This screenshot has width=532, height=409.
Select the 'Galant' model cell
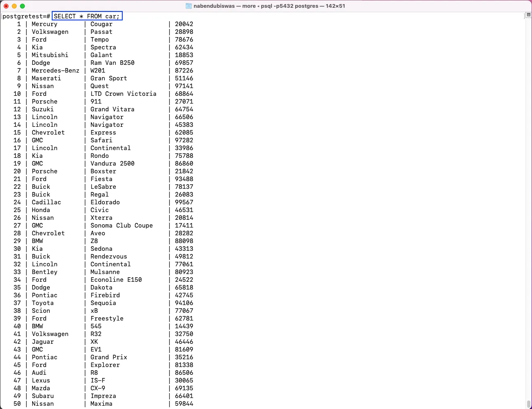click(102, 55)
